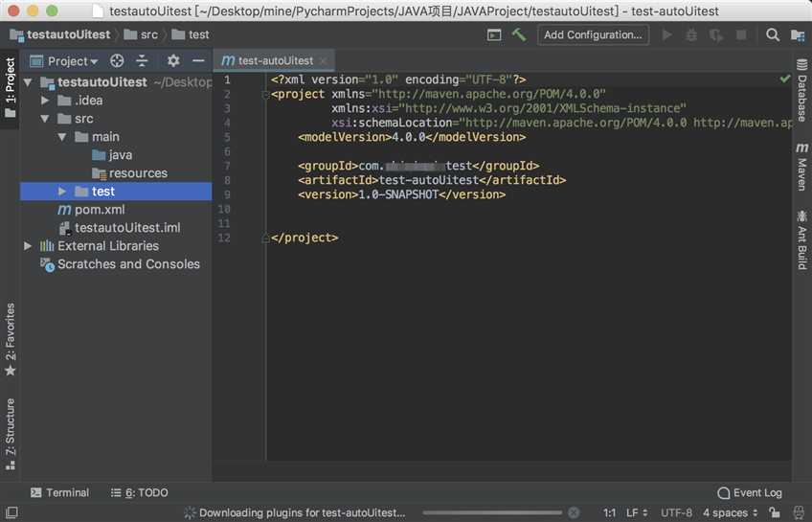
Task: Expand the test folder arrow
Action: (62, 192)
